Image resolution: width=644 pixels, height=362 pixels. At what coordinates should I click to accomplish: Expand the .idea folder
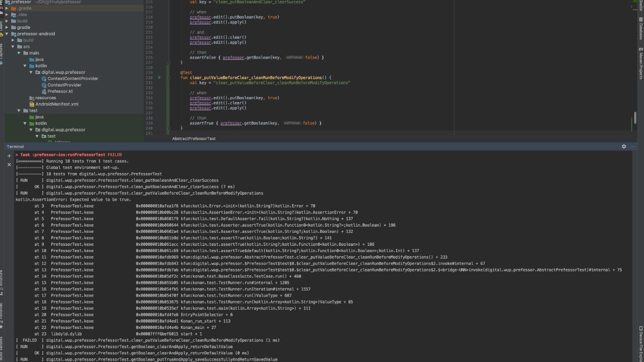click(x=7, y=15)
